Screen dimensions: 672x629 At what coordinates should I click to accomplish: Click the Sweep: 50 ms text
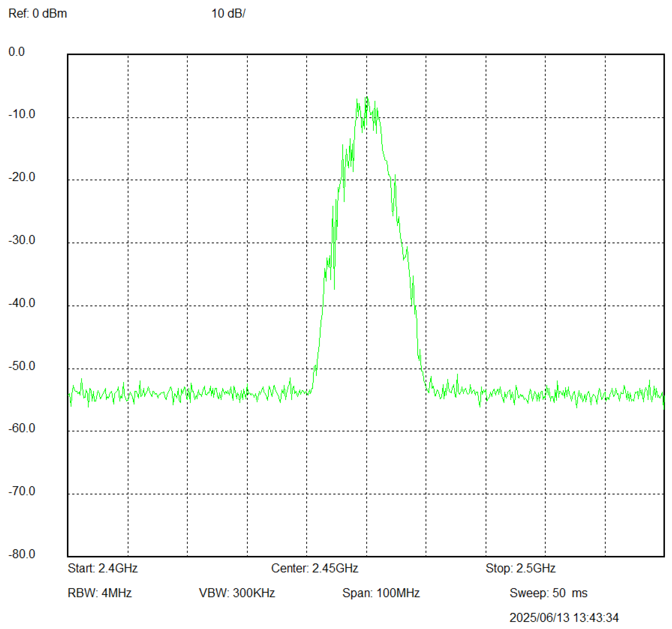[548, 593]
